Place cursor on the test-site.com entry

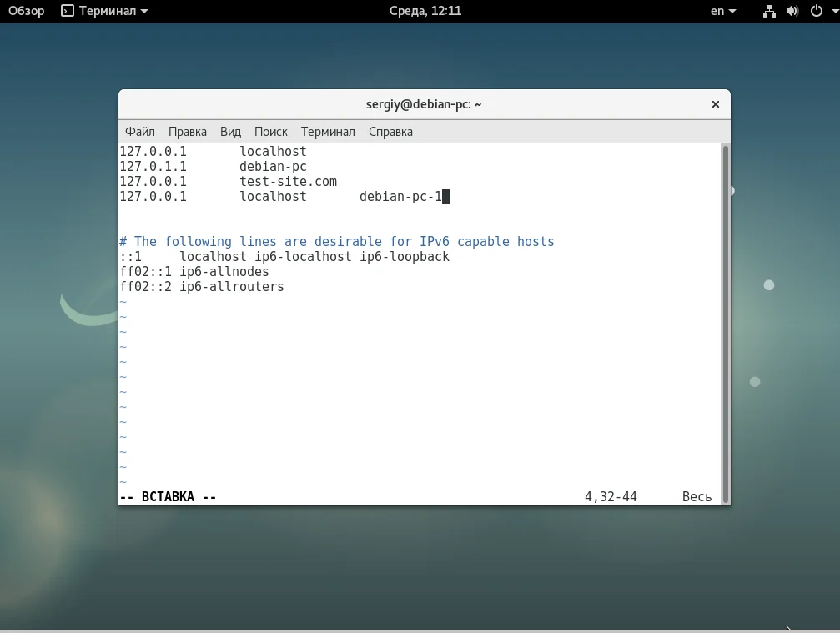coord(288,182)
